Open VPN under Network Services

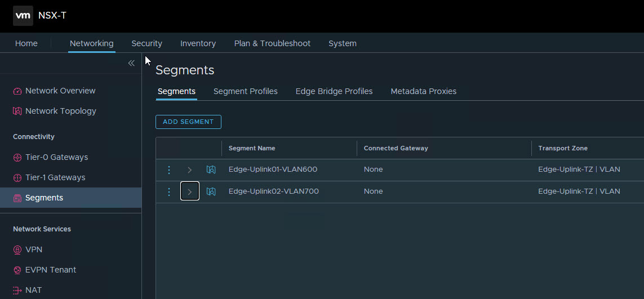click(34, 249)
